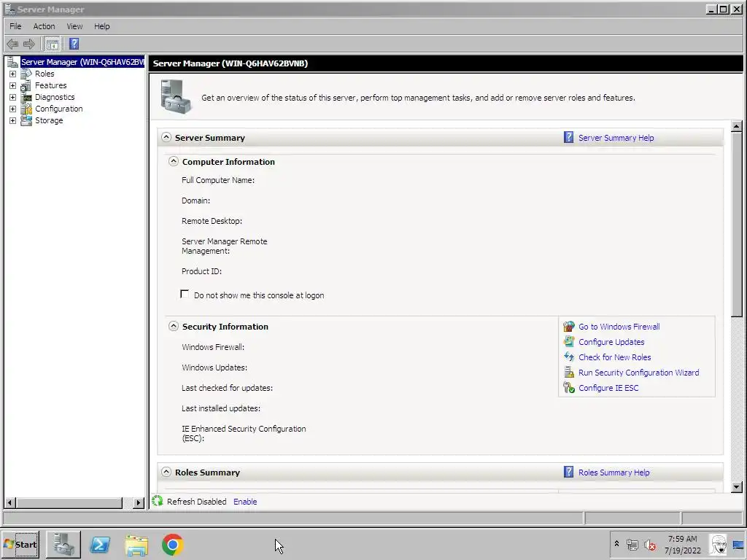Screen dimensions: 747x560
Task: Click the Windows Firewall globe icon
Action: (569, 327)
